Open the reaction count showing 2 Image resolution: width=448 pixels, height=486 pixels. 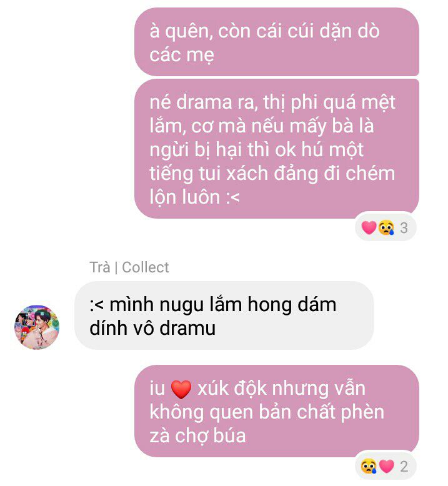[404, 466]
